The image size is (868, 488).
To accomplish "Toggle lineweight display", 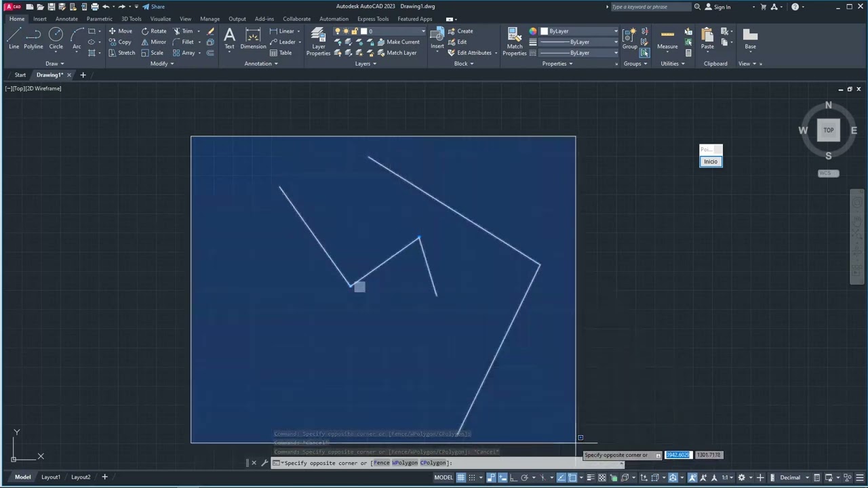I will point(591,478).
